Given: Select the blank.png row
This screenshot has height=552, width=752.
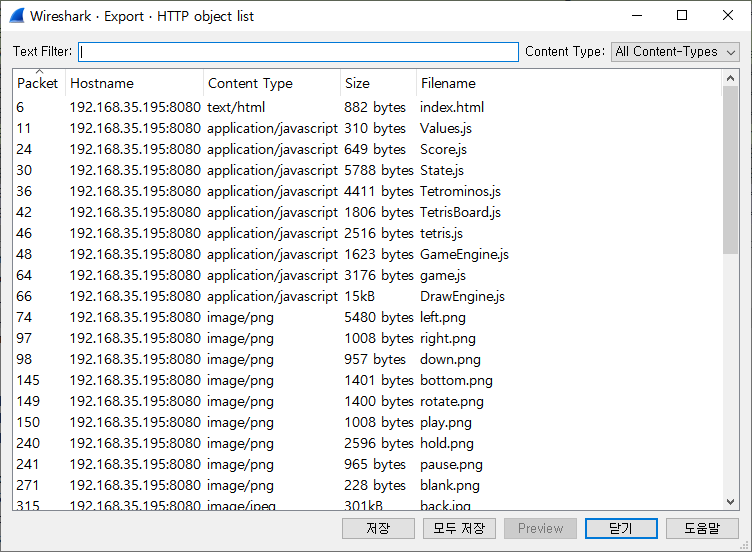Looking at the screenshot, I should click(367, 485).
